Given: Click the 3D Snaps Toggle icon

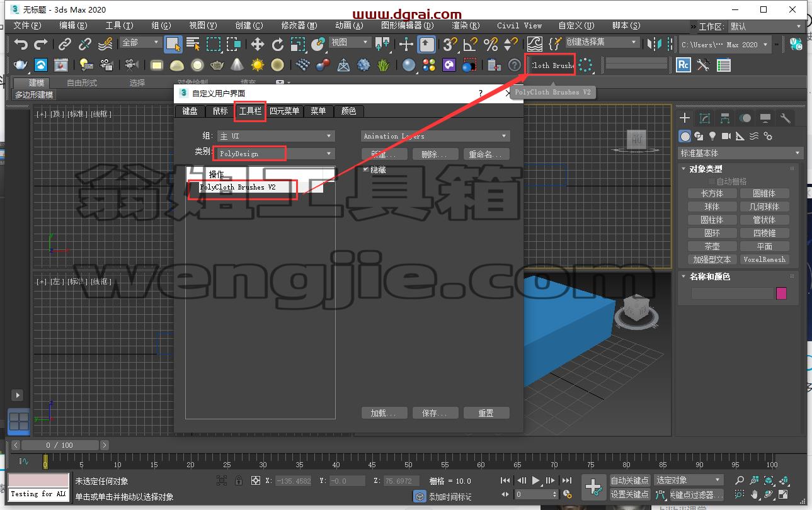Looking at the screenshot, I should 450,44.
